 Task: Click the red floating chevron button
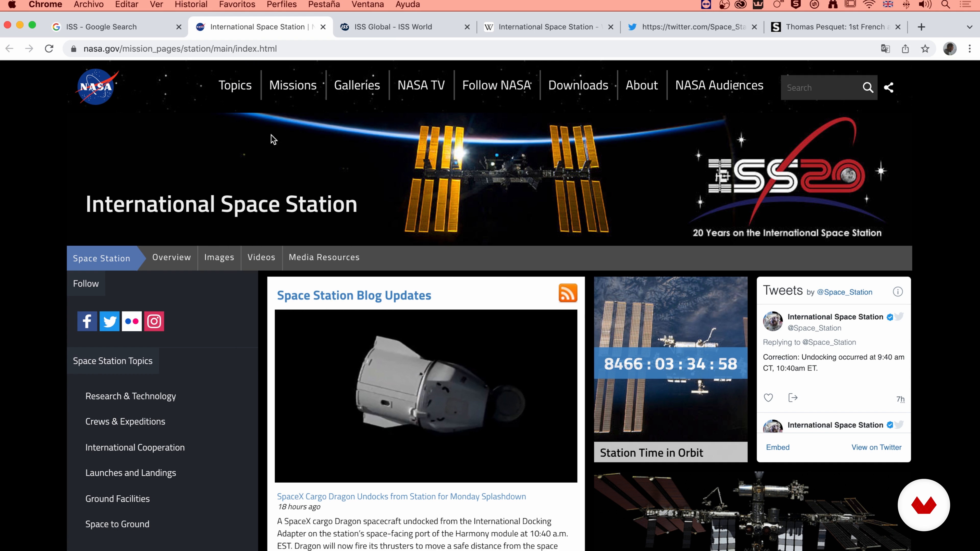(x=924, y=505)
